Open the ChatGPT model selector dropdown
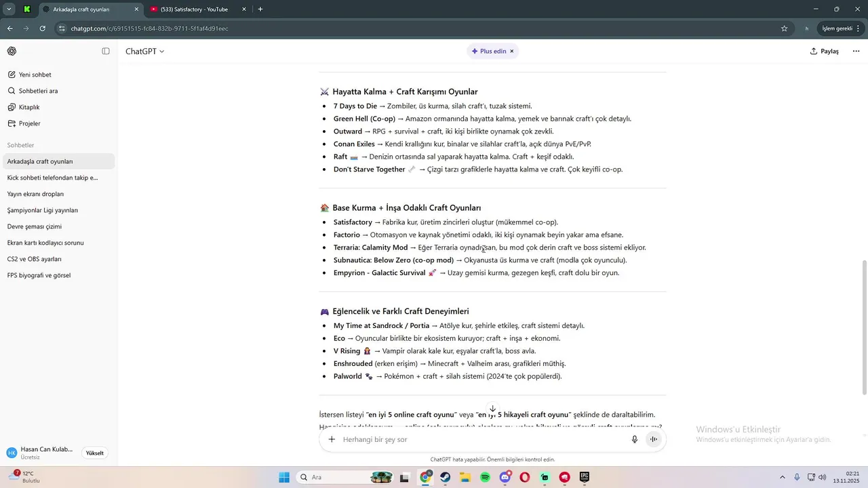Screen dimensions: 868x488 [144, 51]
